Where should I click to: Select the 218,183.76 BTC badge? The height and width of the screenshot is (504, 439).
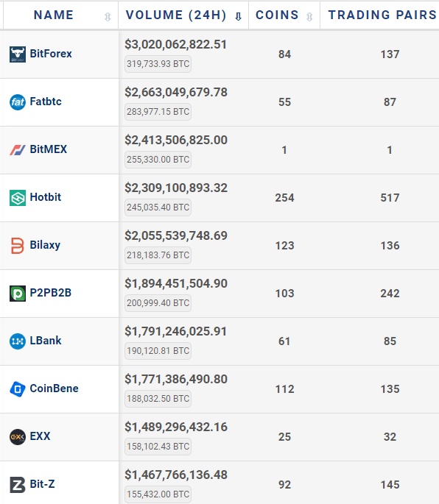[x=158, y=255]
